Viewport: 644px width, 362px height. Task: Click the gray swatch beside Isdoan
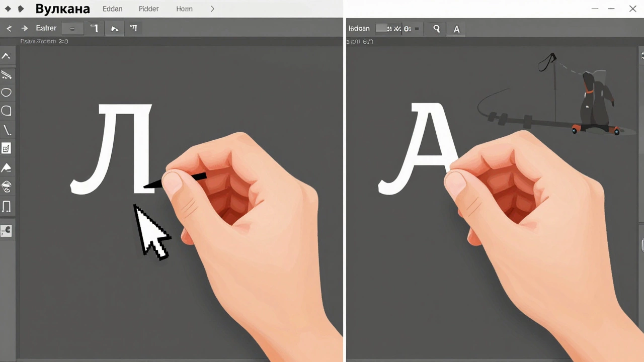pyautogui.click(x=381, y=29)
